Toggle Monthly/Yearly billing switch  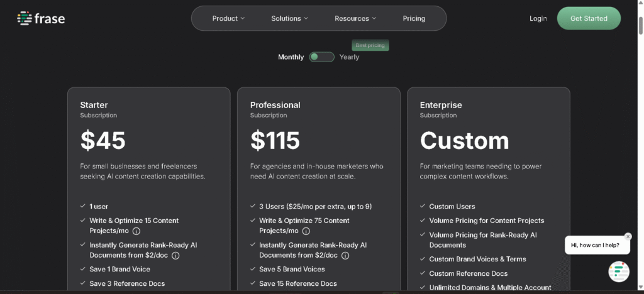point(321,57)
